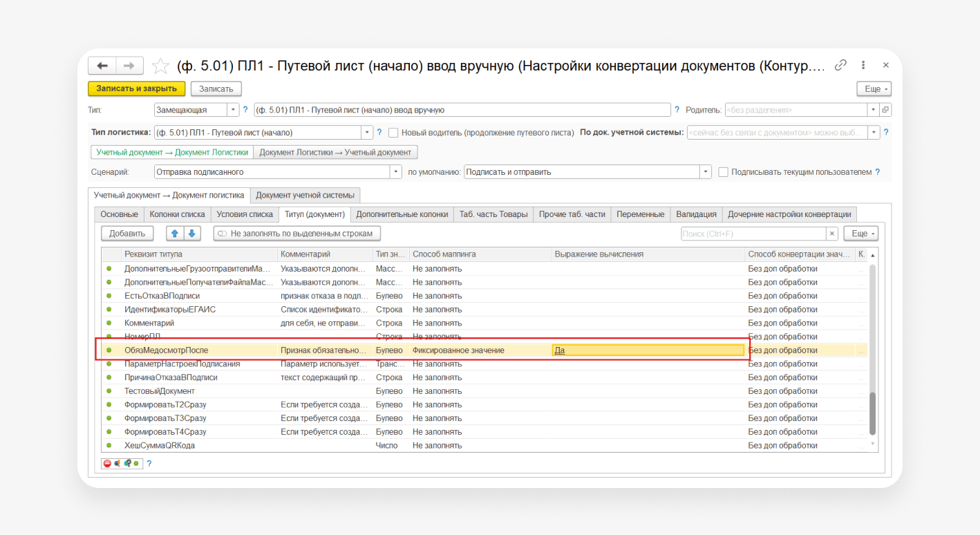Open the three-dot window menu
980x535 pixels.
point(863,65)
